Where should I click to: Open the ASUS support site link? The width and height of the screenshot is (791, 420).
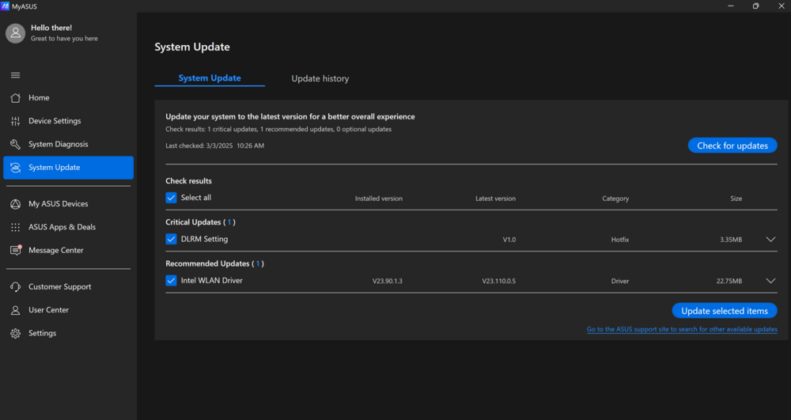[682, 329]
